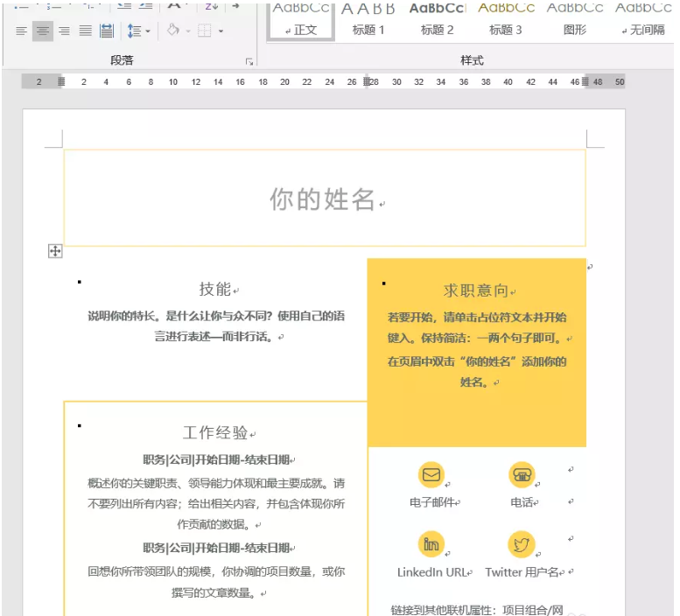Apply justify alignment to paragraph
The width and height of the screenshot is (680, 616).
pos(86,31)
